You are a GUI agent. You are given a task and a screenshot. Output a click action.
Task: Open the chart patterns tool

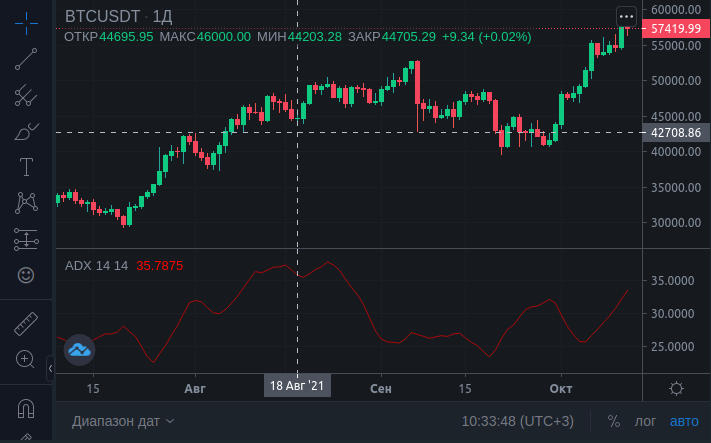[26, 202]
